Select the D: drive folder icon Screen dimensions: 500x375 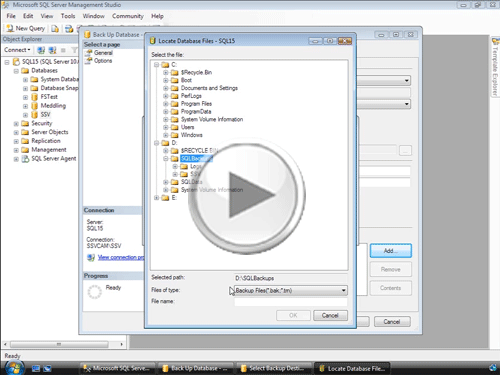[x=165, y=143]
